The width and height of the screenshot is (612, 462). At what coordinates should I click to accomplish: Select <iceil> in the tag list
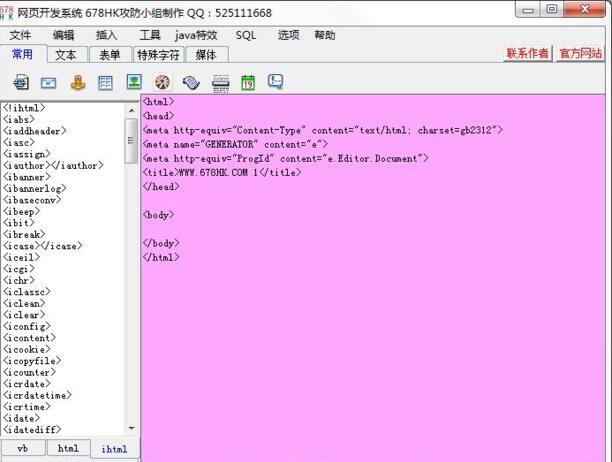tap(21, 258)
